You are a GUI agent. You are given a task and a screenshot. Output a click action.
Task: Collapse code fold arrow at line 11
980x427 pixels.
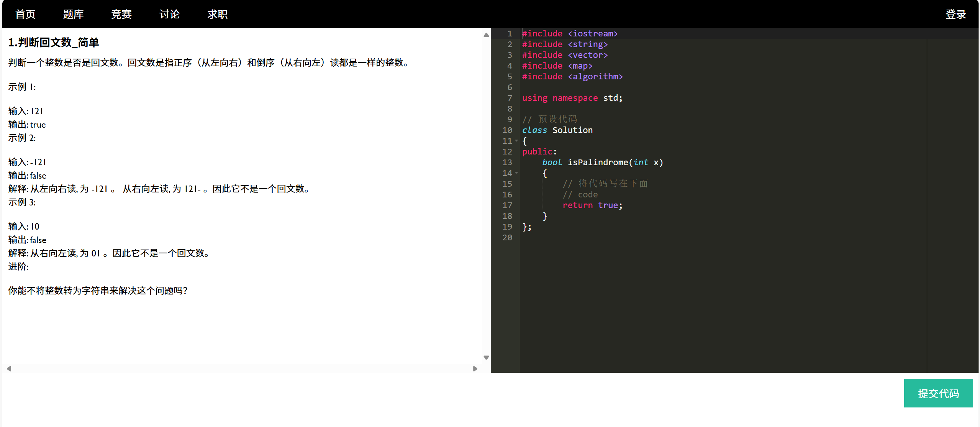pos(516,141)
